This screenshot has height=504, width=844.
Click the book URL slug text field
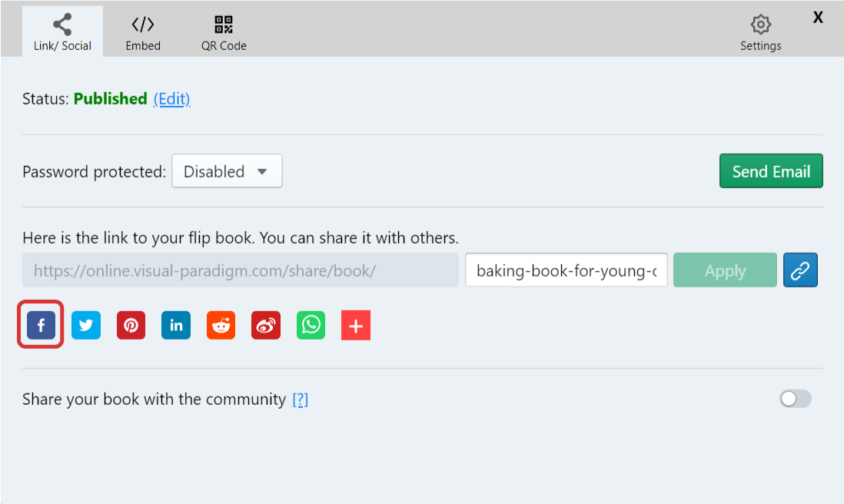click(x=566, y=270)
